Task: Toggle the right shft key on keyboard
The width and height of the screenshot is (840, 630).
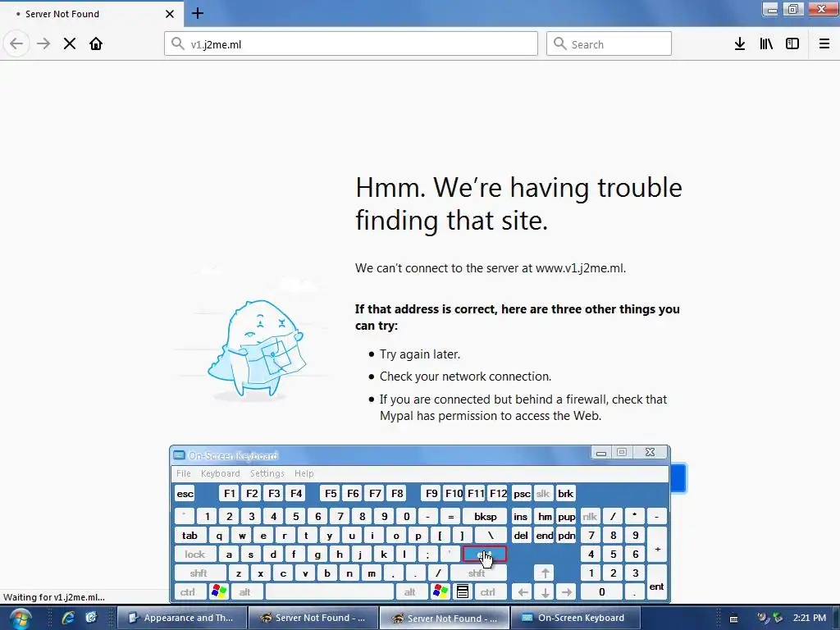Action: click(x=477, y=573)
